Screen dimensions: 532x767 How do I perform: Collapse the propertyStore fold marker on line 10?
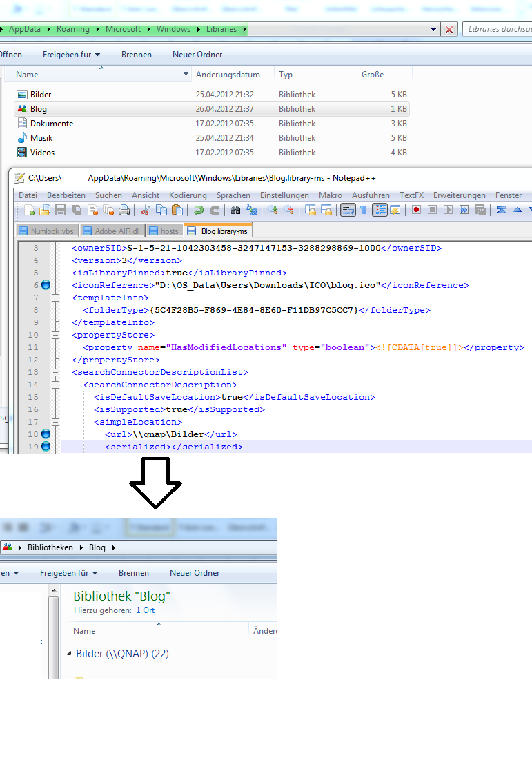(55, 335)
